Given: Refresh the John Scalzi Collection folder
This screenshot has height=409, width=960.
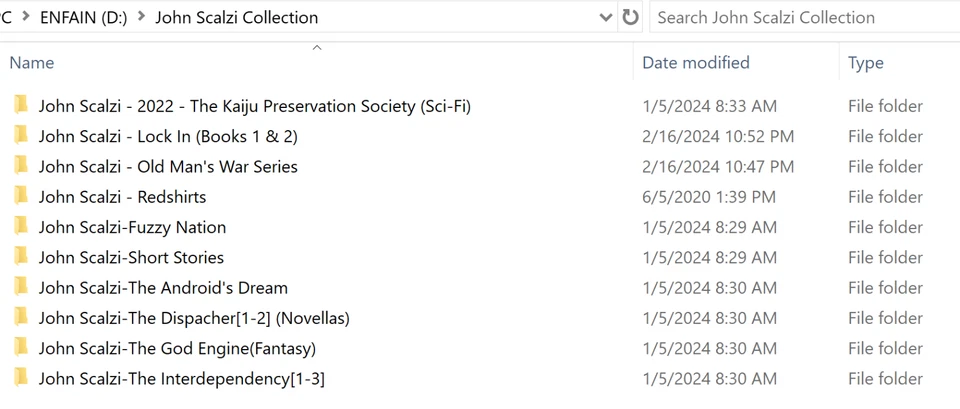Looking at the screenshot, I should (x=630, y=17).
